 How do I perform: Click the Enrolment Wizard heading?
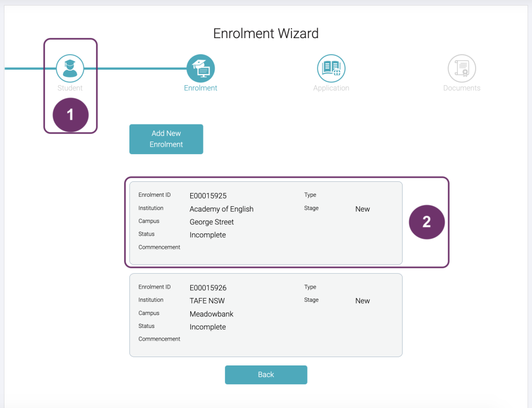pyautogui.click(x=266, y=33)
